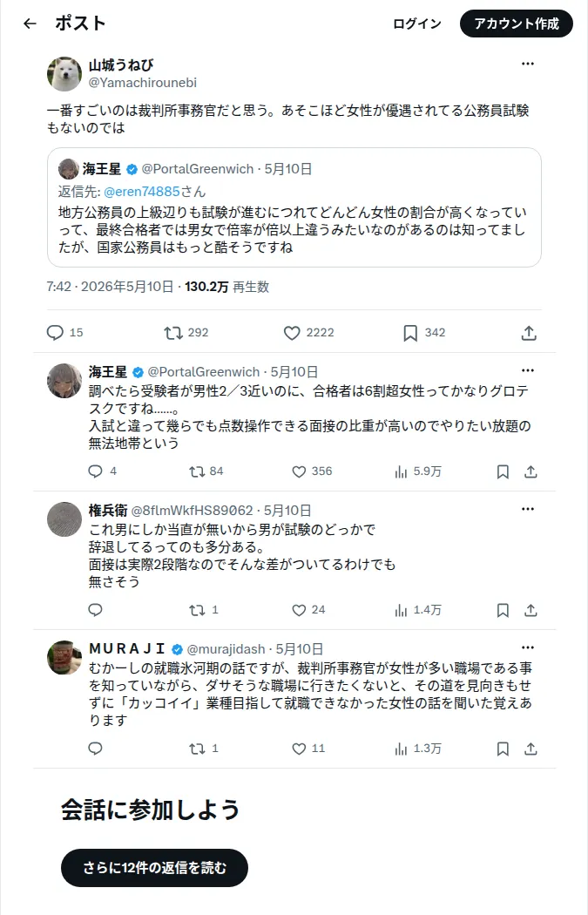This screenshot has width=588, height=915.
Task: Open more options on MURAJI's reply
Action: click(x=528, y=647)
